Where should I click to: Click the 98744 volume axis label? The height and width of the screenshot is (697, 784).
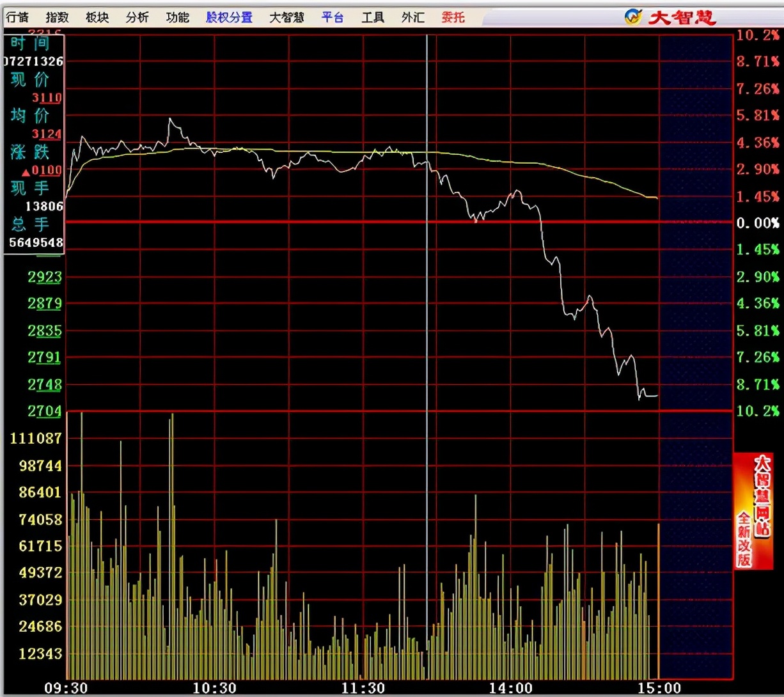[x=41, y=466]
